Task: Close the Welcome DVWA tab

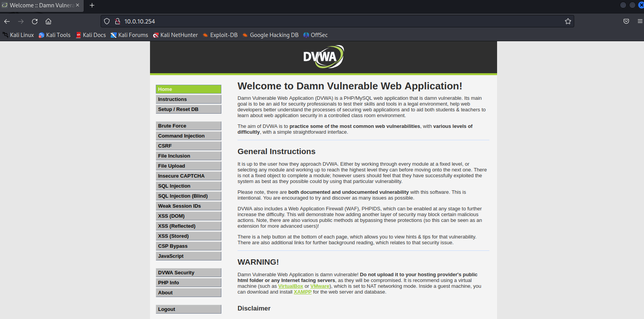Action: (78, 5)
